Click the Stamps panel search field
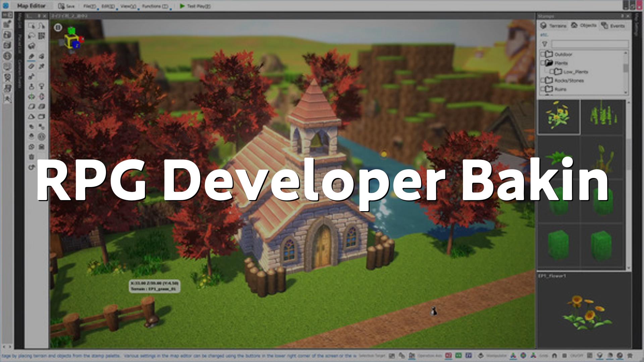This screenshot has height=362, width=644. (589, 44)
